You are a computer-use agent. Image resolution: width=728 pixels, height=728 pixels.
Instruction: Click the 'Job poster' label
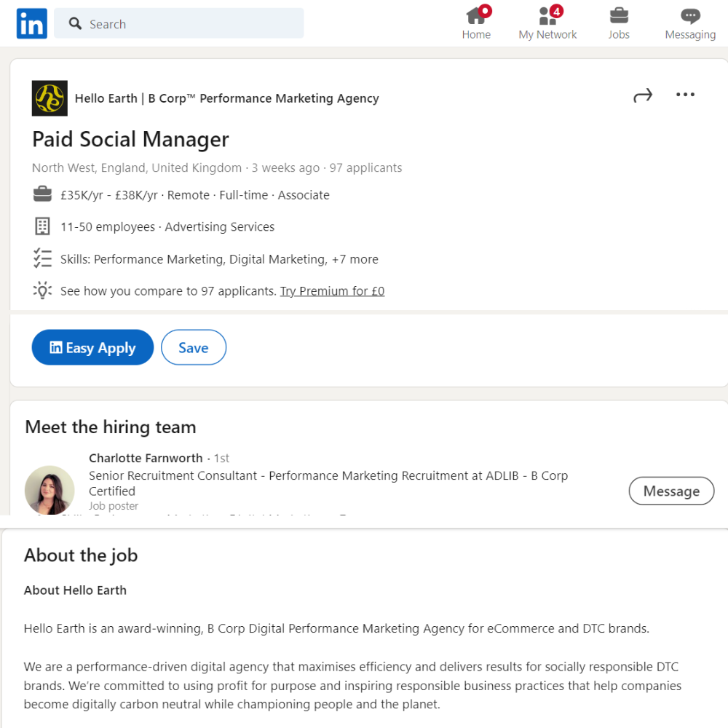point(114,506)
